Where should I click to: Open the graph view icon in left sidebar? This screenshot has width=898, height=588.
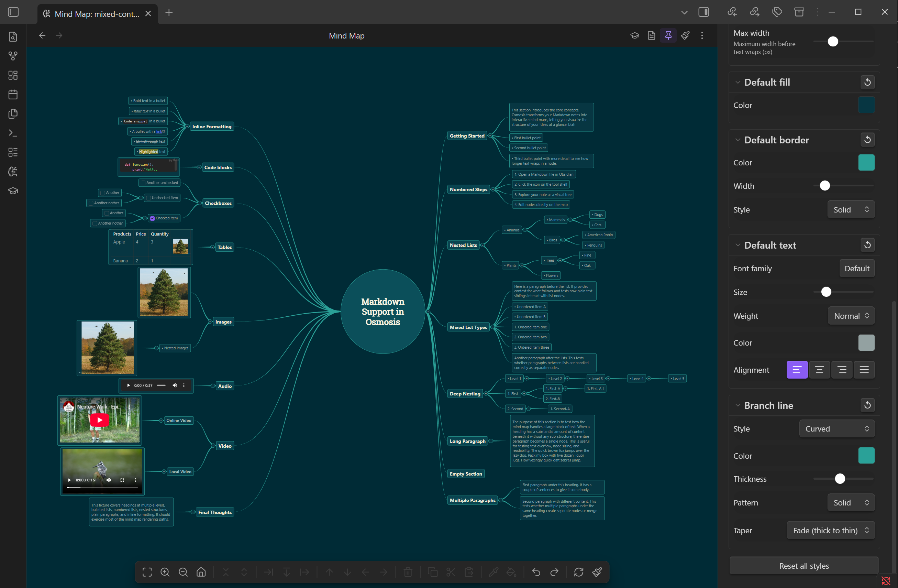13,56
